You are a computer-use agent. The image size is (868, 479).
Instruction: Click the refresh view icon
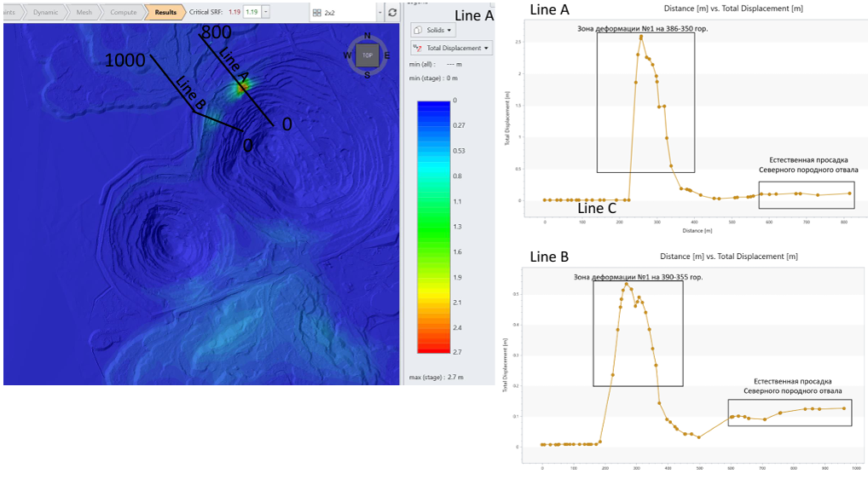point(392,13)
